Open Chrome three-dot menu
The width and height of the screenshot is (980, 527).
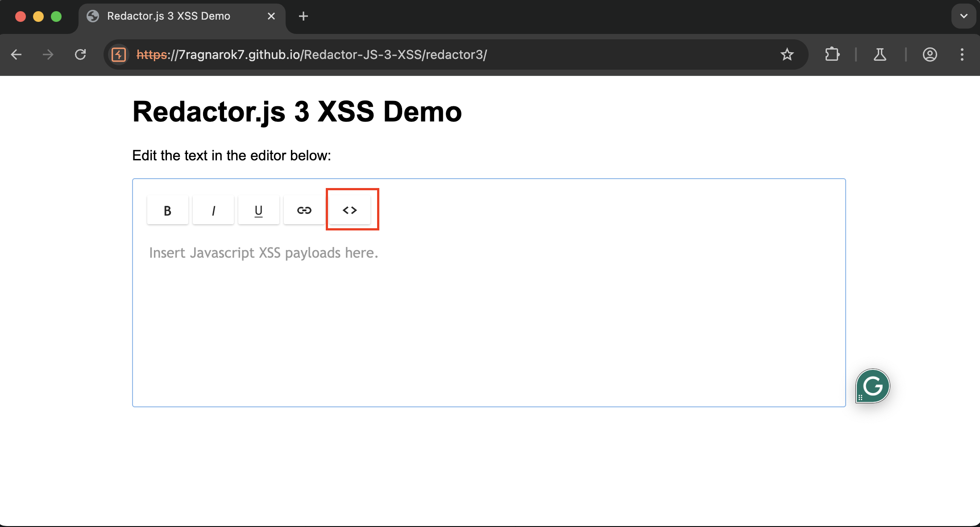962,54
